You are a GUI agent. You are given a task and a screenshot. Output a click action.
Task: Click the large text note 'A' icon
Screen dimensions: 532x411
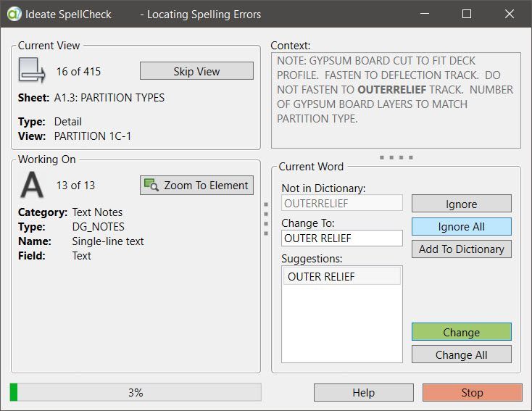pos(32,185)
